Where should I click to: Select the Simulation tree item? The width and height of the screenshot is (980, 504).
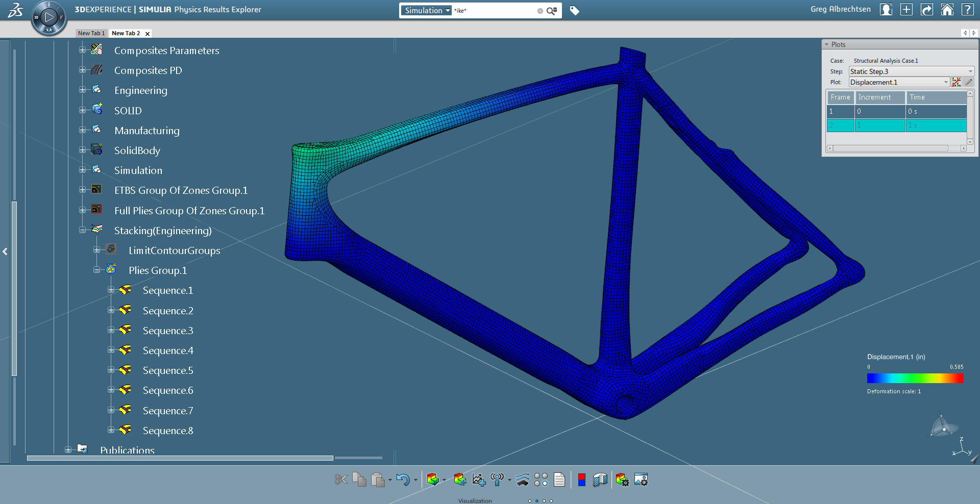coord(138,170)
